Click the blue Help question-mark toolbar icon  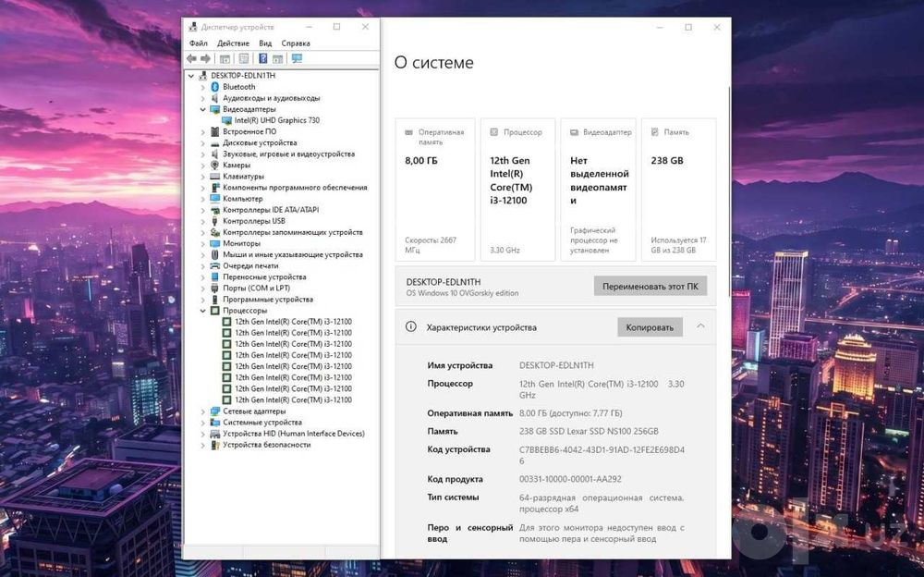[262, 58]
